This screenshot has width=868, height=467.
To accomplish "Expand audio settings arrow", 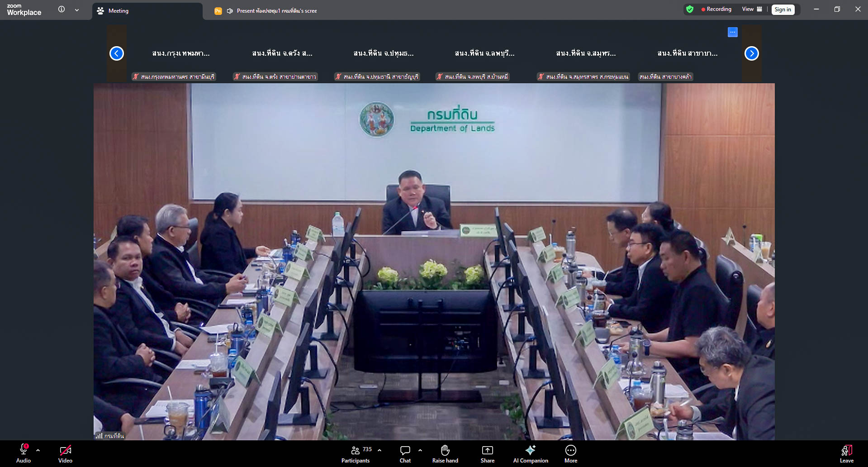I will click(38, 450).
